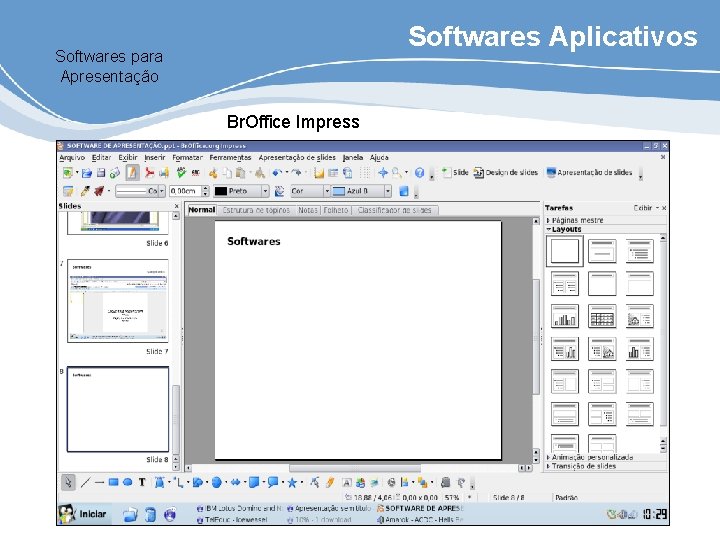This screenshot has width=720, height=540.
Task: Switch to Estrutura de tópicos tab
Action: (x=256, y=210)
